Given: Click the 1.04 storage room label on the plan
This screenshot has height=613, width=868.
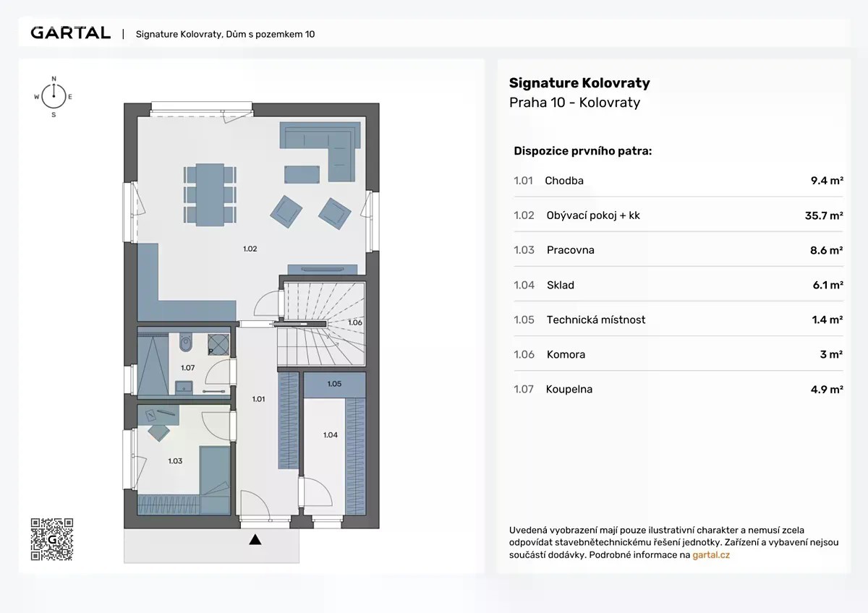Looking at the screenshot, I should pyautogui.click(x=330, y=434).
